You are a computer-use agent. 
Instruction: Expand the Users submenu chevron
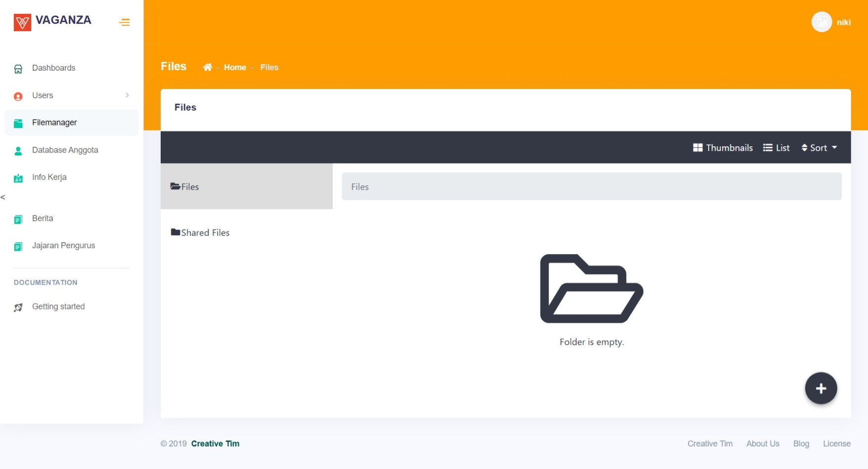(127, 95)
